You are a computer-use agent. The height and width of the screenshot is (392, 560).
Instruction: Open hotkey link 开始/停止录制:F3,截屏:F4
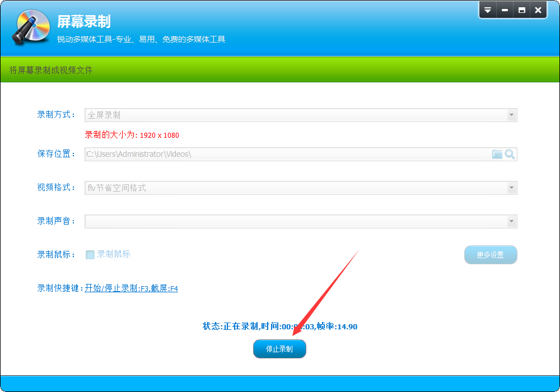(x=131, y=288)
